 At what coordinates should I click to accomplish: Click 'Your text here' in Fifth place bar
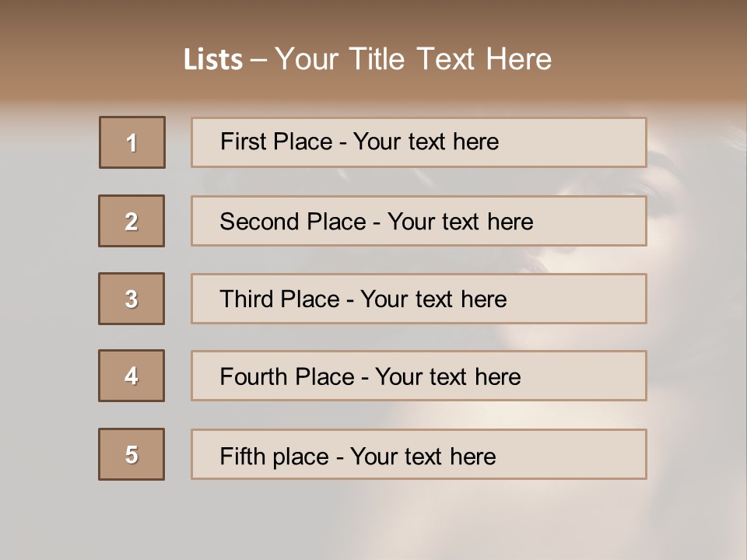coord(423,456)
